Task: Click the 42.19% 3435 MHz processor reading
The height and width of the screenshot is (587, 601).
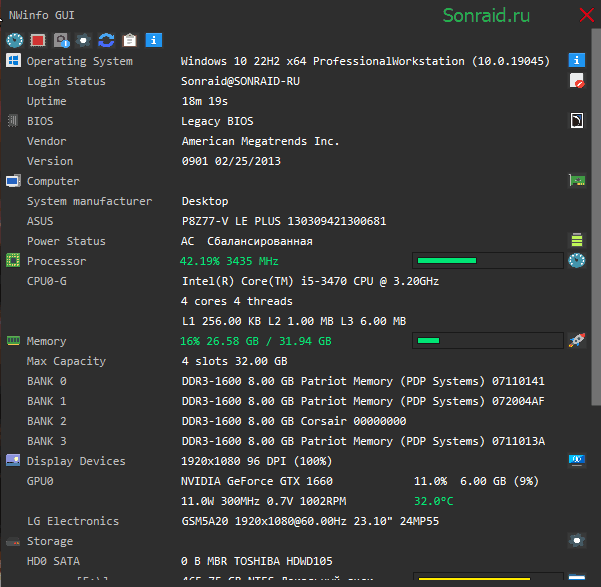Action: pyautogui.click(x=229, y=261)
